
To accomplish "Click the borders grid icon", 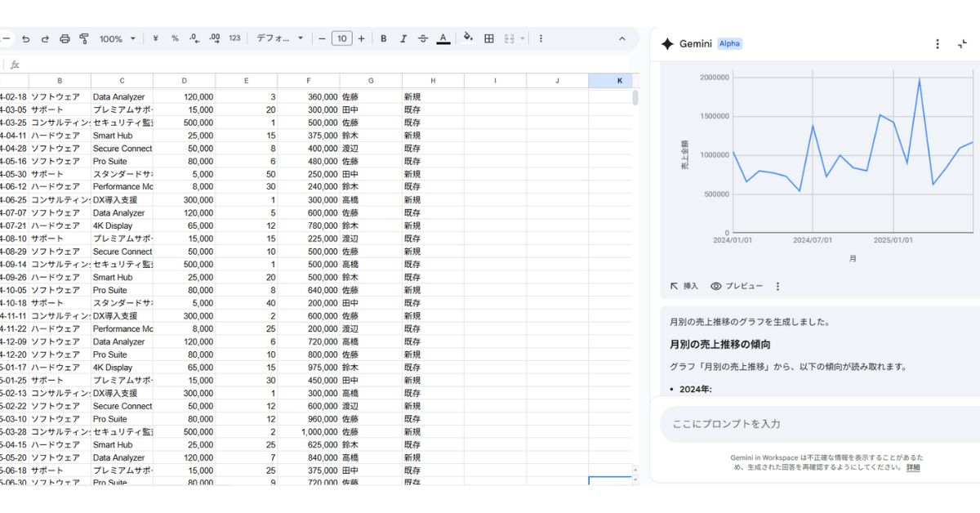I will pyautogui.click(x=489, y=38).
